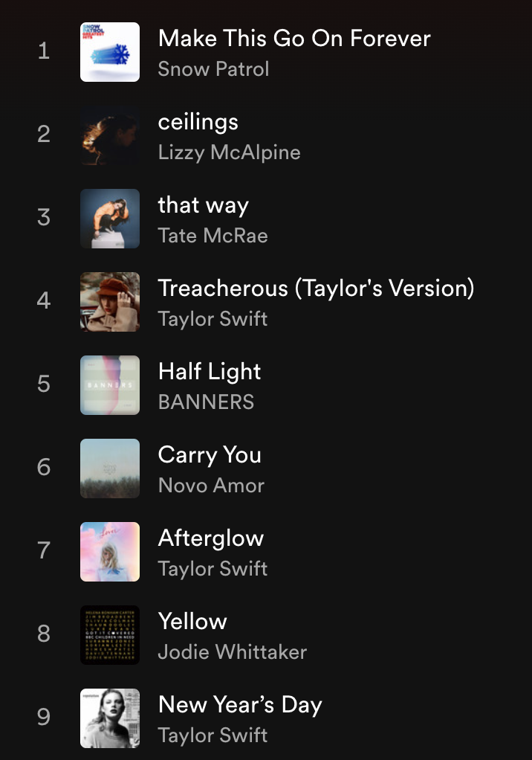Select the Tate McRae album artwork
The width and height of the screenshot is (532, 760).
click(x=110, y=219)
